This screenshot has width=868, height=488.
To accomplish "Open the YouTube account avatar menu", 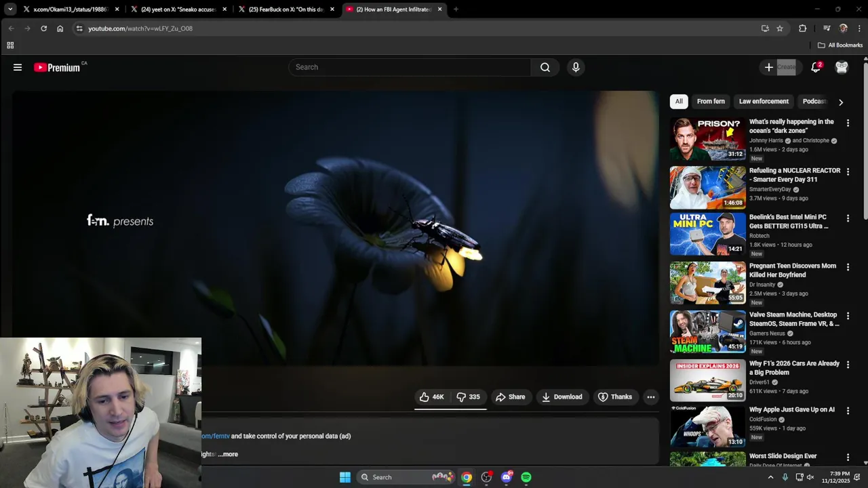I will tap(842, 67).
